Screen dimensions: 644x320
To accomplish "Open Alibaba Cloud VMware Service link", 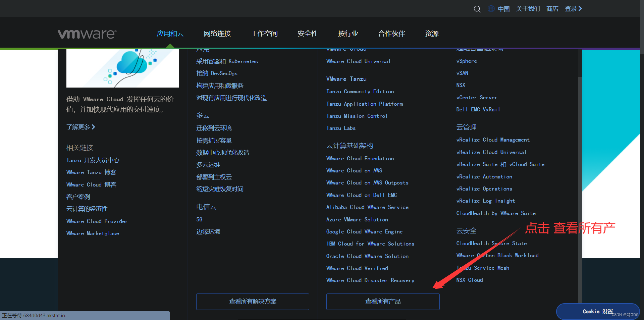I will (x=367, y=207).
